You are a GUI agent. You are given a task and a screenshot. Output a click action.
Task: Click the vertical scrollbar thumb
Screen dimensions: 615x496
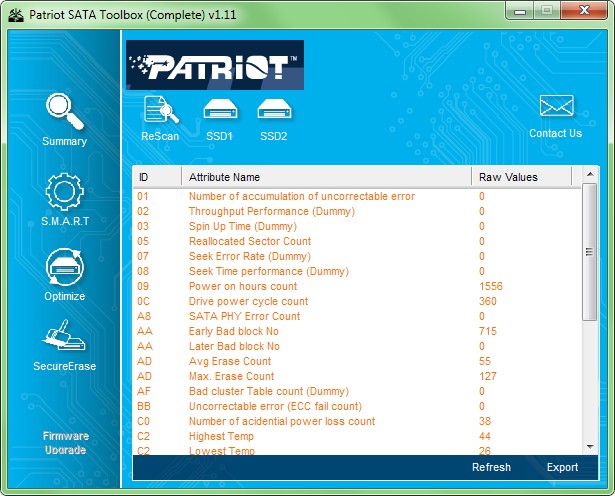pos(590,252)
